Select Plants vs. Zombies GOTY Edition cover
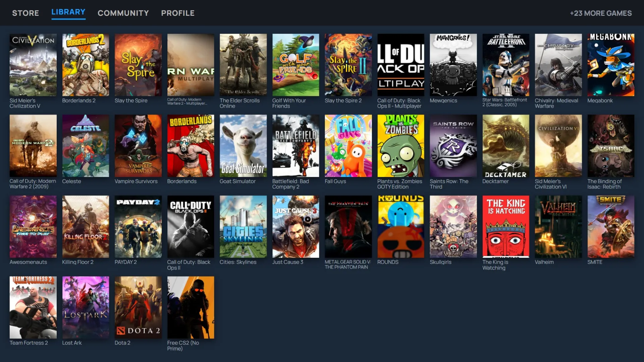 (x=401, y=146)
